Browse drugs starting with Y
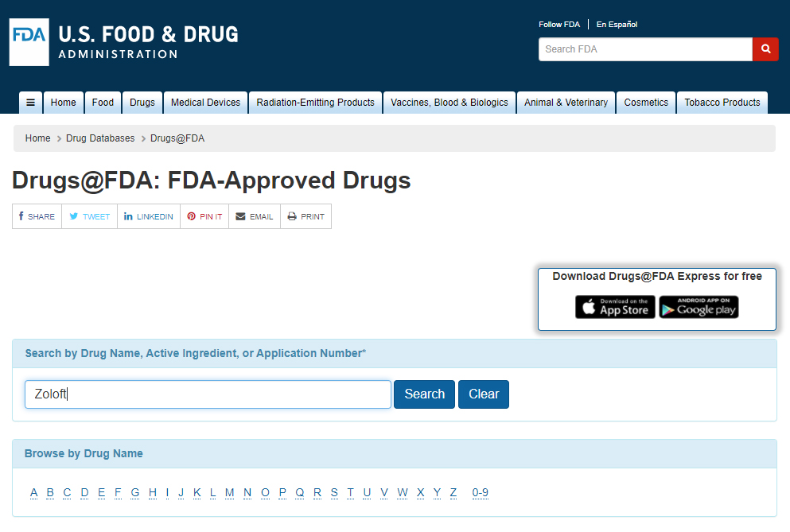This screenshot has width=790, height=532. 437,493
